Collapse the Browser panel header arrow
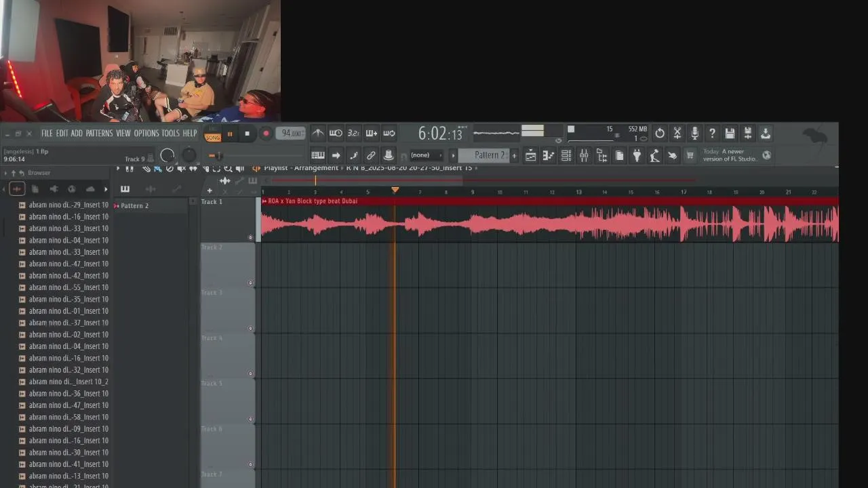The width and height of the screenshot is (868, 488). tap(5, 173)
